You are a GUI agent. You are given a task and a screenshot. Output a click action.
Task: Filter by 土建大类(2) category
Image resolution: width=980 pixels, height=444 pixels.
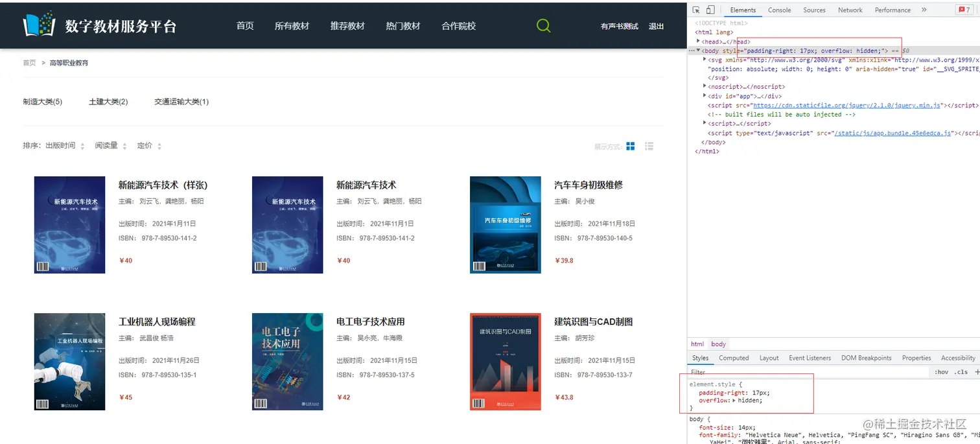pos(108,102)
